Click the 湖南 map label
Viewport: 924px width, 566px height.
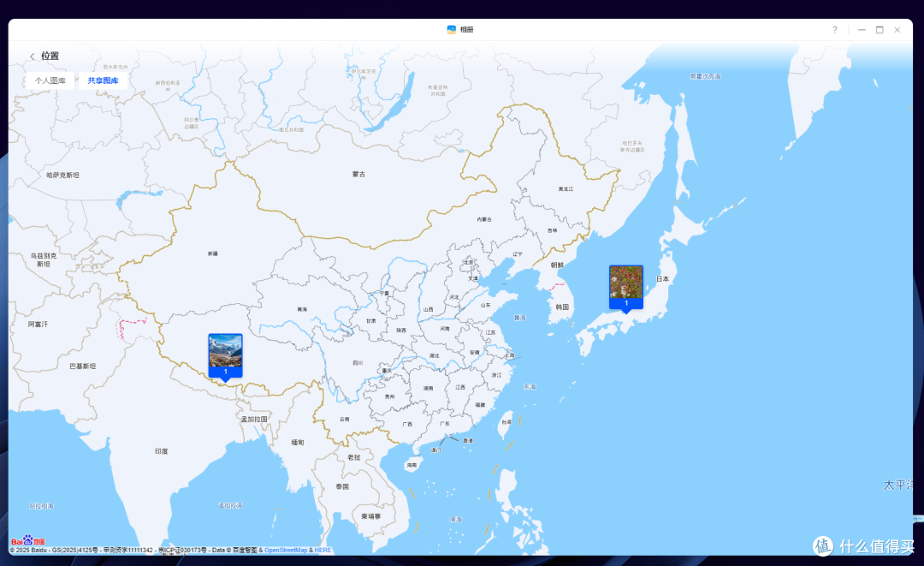429,389
